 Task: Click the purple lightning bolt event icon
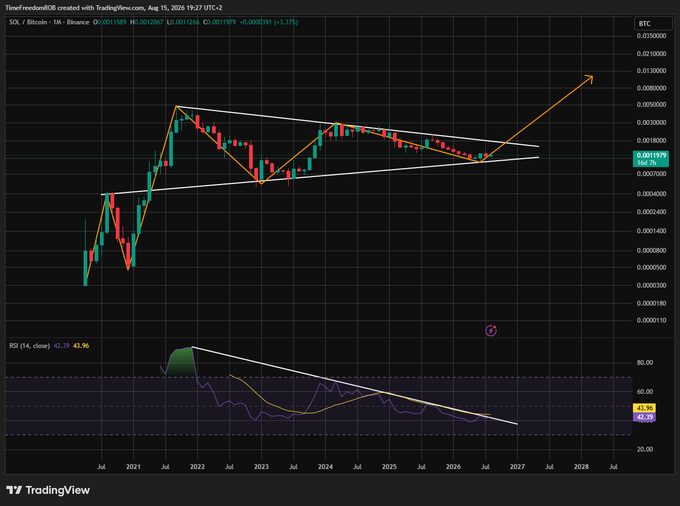click(490, 331)
